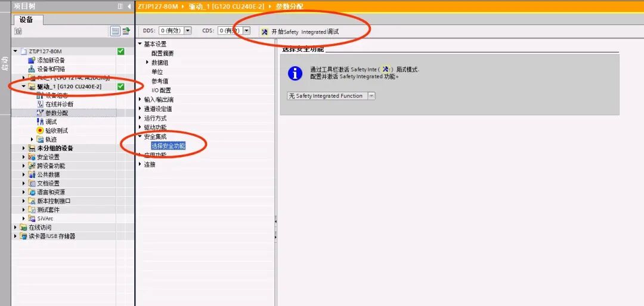Click the 安全设置 security settings icon

coord(32,157)
